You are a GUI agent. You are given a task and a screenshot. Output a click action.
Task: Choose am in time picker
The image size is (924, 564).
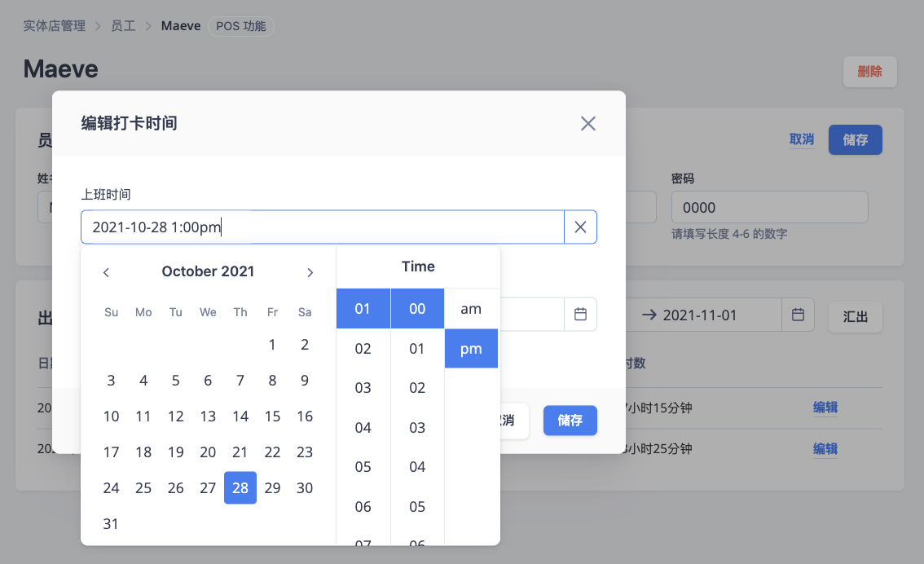pos(471,308)
